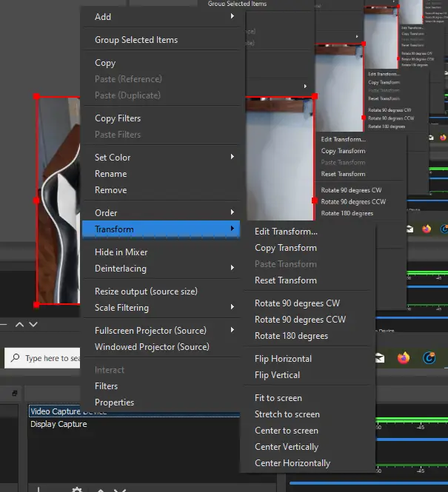Toggle Hide in Mixer

161,252
